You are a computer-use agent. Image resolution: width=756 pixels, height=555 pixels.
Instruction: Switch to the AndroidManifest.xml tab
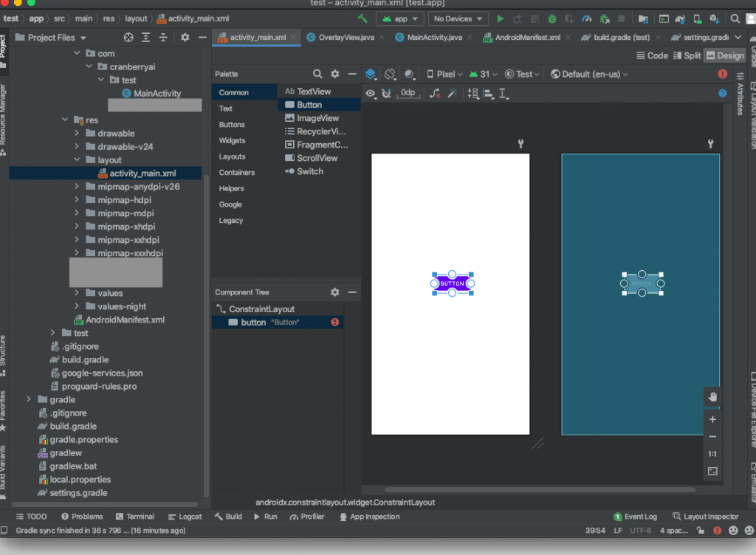click(x=527, y=37)
